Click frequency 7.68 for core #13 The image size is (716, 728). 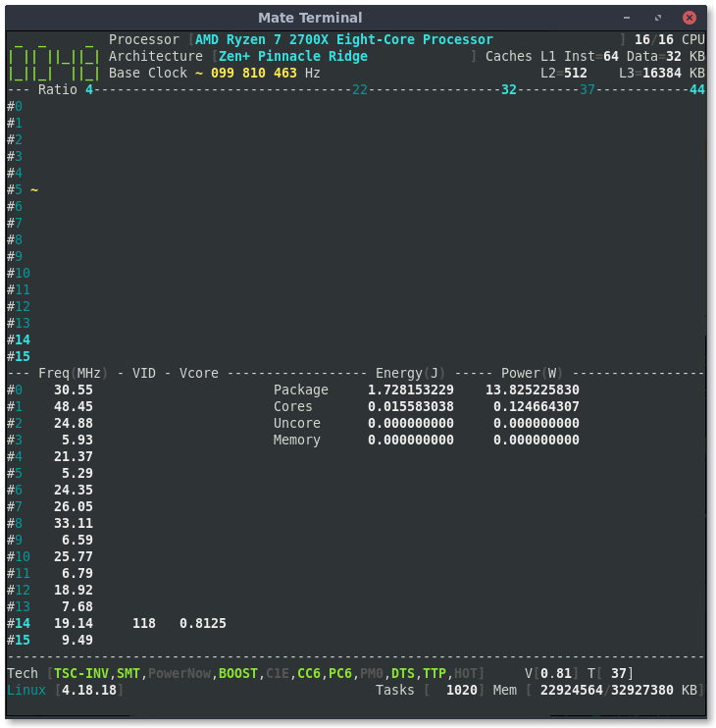77,607
